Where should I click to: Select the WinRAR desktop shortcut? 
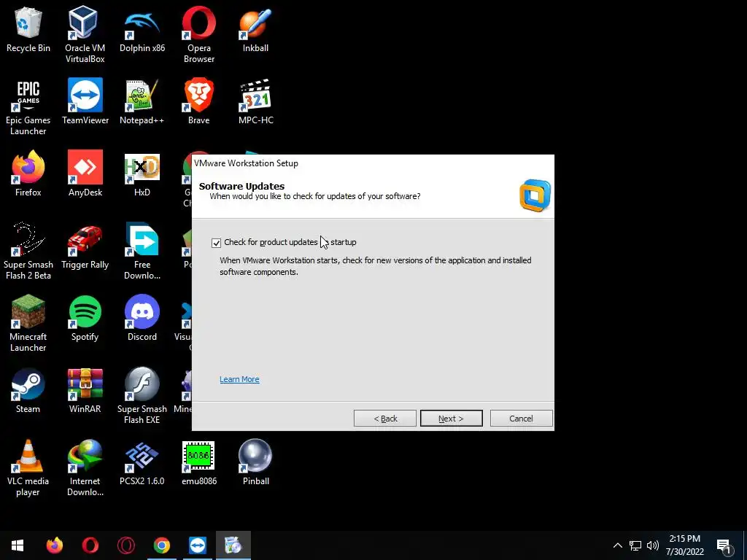(85, 391)
